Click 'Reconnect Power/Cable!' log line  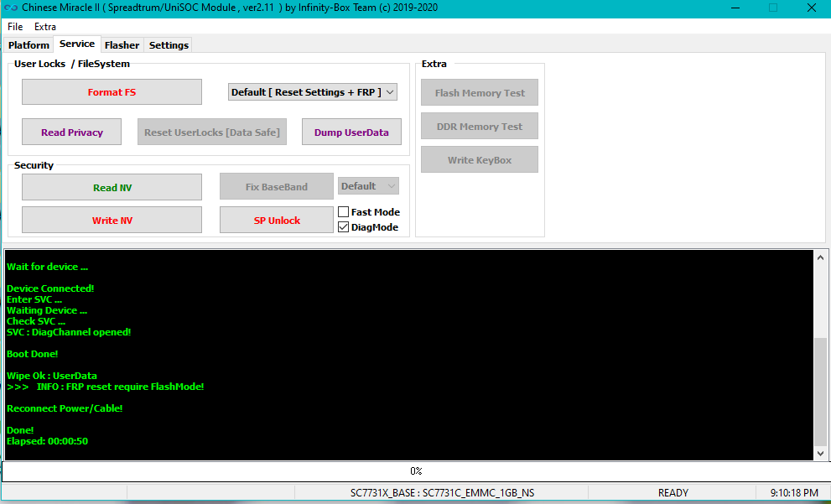[x=65, y=408]
